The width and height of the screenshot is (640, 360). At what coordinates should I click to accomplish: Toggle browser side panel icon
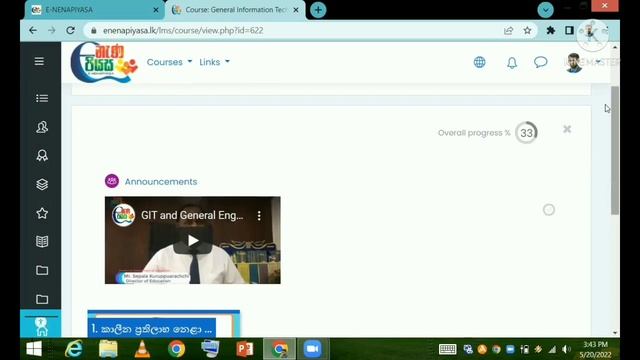(569, 30)
